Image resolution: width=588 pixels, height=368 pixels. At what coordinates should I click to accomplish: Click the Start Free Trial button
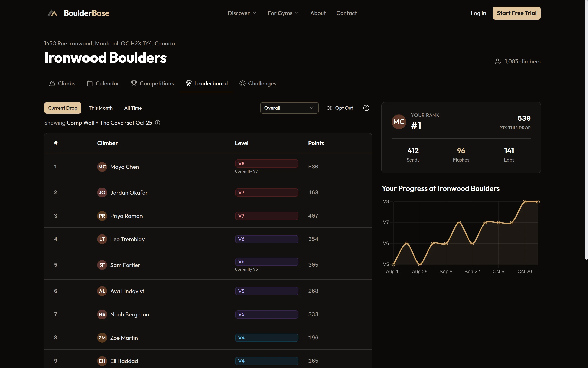517,13
